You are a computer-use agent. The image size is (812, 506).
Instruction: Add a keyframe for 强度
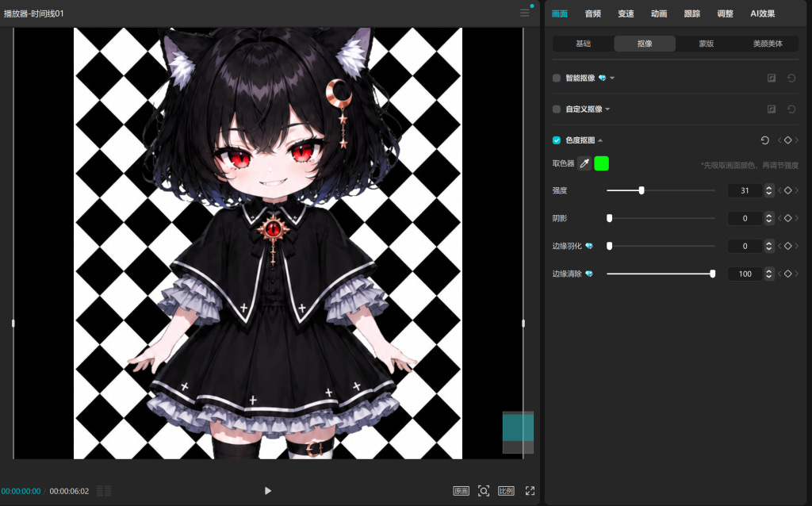pyautogui.click(x=787, y=190)
